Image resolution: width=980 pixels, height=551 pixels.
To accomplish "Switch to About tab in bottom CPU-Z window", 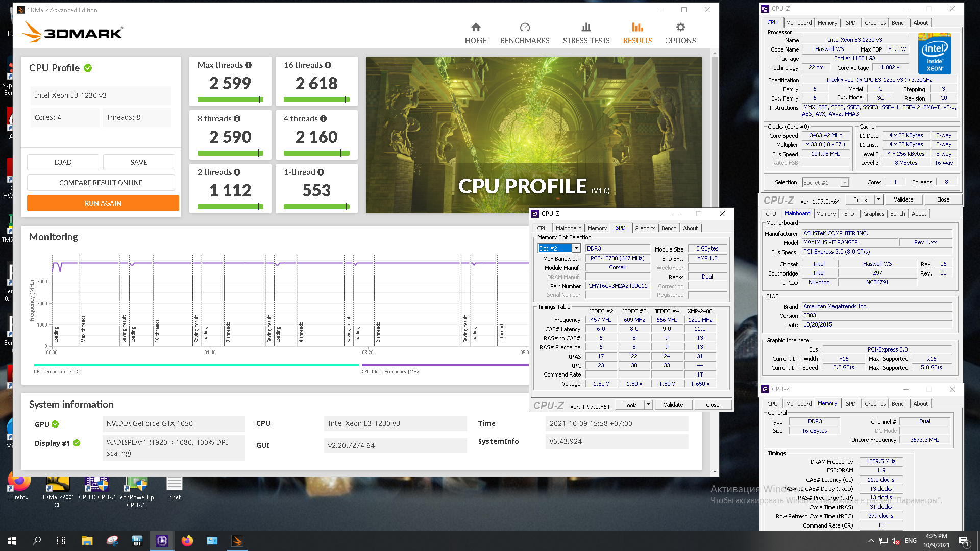I will (920, 404).
